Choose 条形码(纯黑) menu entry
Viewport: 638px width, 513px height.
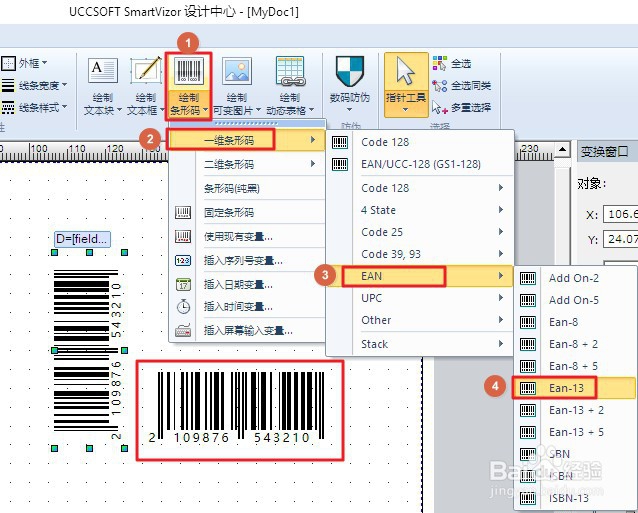pos(247,188)
